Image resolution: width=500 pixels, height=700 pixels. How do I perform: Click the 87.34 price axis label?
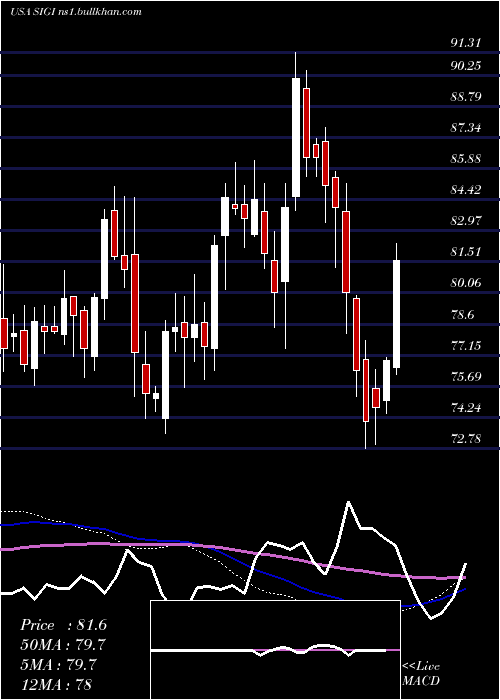pos(466,128)
